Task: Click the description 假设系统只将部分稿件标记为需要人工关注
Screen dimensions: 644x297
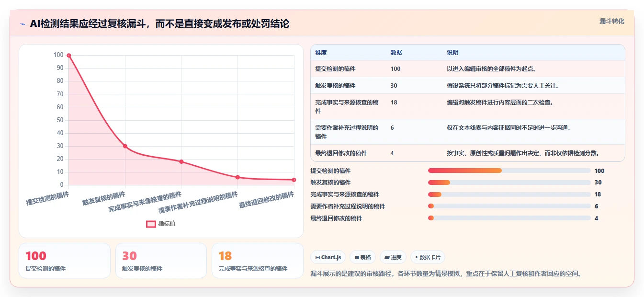Action: [503, 86]
